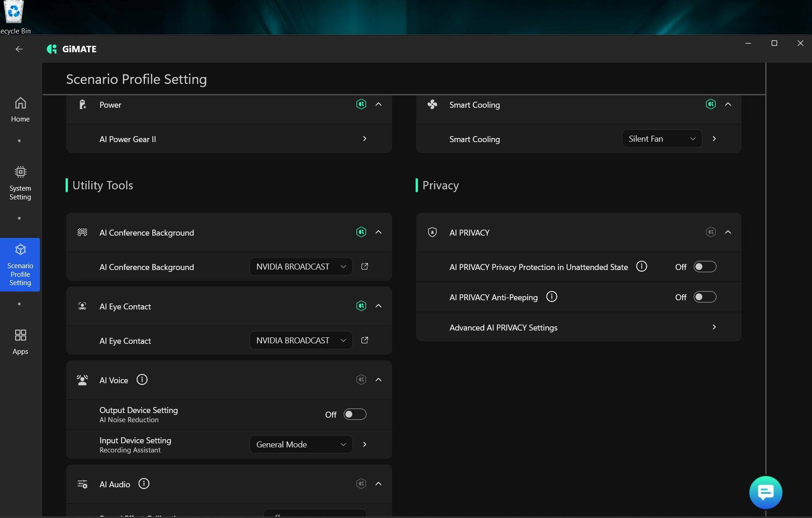Image resolution: width=812 pixels, height=518 pixels.
Task: Open external link for AI Conference Background
Action: (365, 266)
